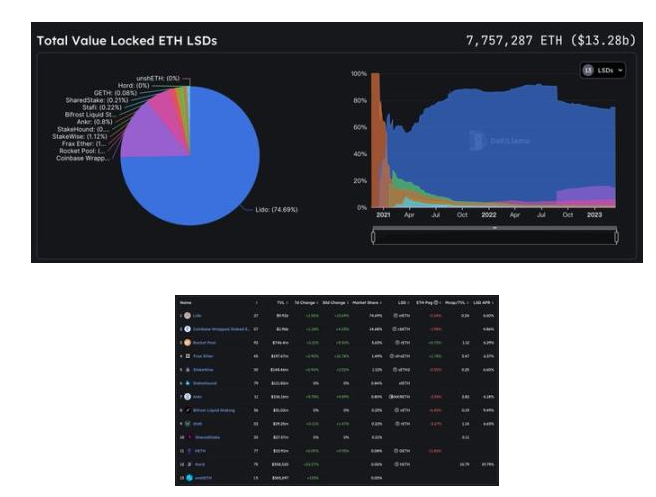This screenshot has height=497, width=656.
Task: Click the purple area in stacked chart
Action: point(586,193)
